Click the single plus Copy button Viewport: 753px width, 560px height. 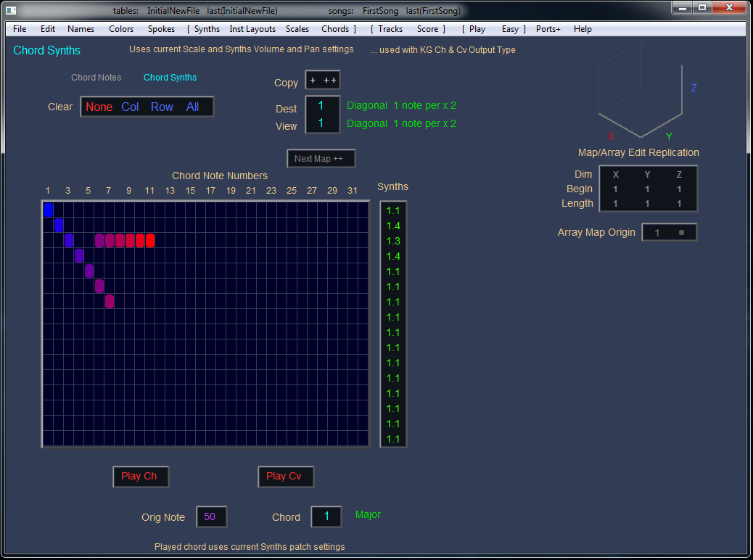pyautogui.click(x=313, y=81)
